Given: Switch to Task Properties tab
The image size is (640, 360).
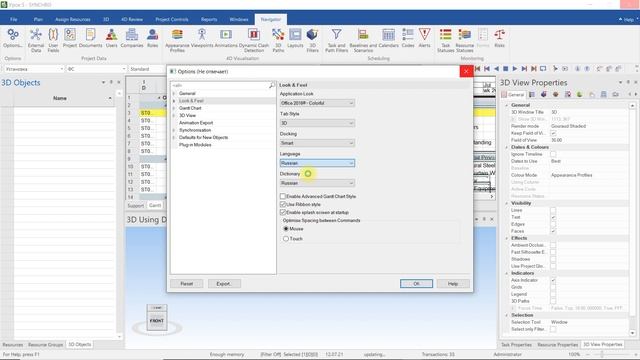Looking at the screenshot, I should coord(516,345).
